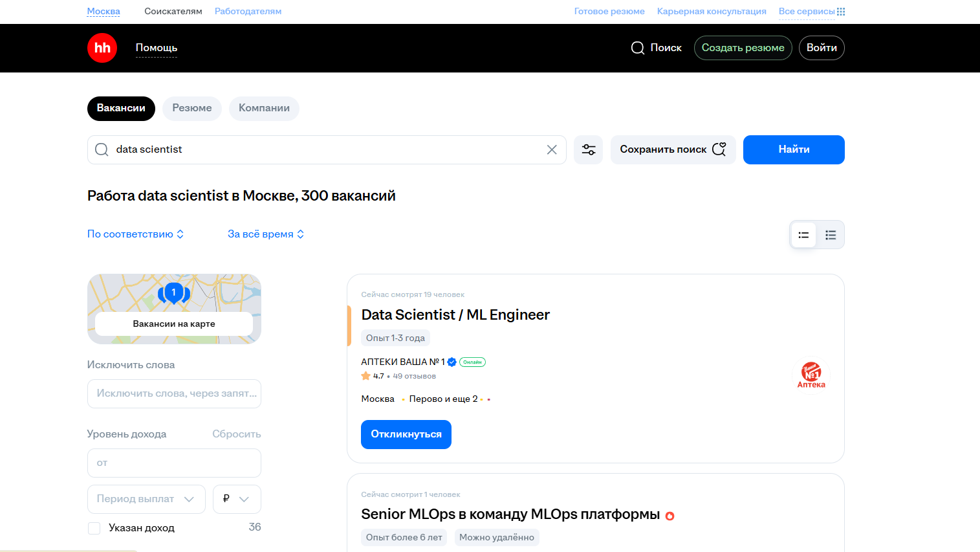Image resolution: width=980 pixels, height=552 pixels.
Task: Click the map pin on vacancies map
Action: click(x=173, y=293)
